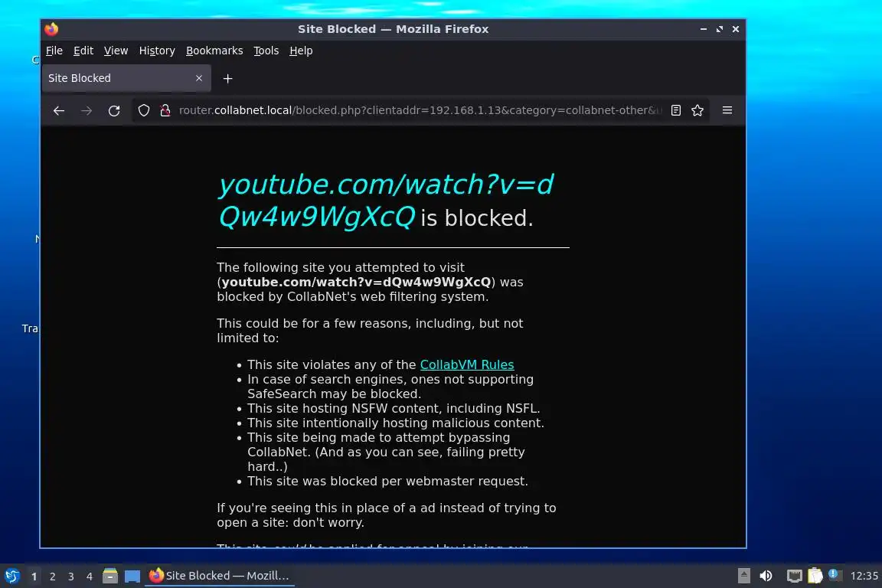Screen dimensions: 882x588
Task: Open the Bookmarks menu
Action: (214, 51)
